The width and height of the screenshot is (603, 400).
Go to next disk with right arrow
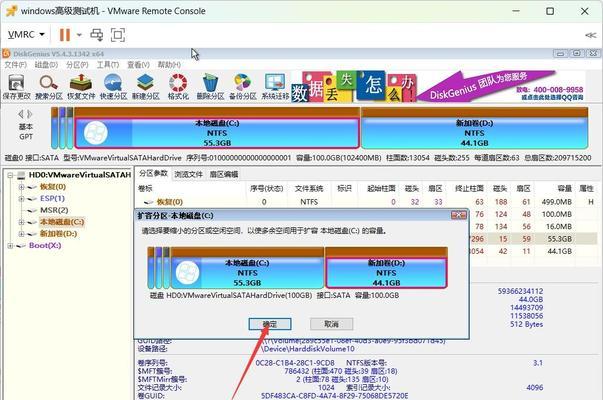30,114
